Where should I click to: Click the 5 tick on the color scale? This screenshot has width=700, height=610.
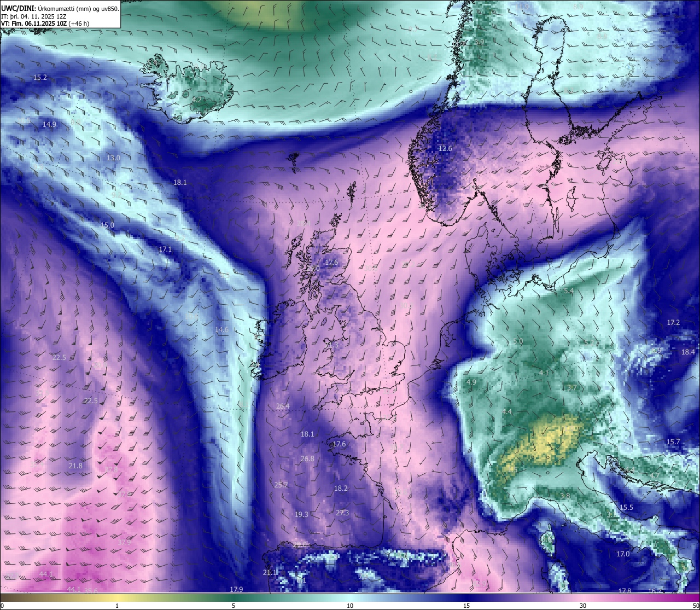pyautogui.click(x=234, y=606)
